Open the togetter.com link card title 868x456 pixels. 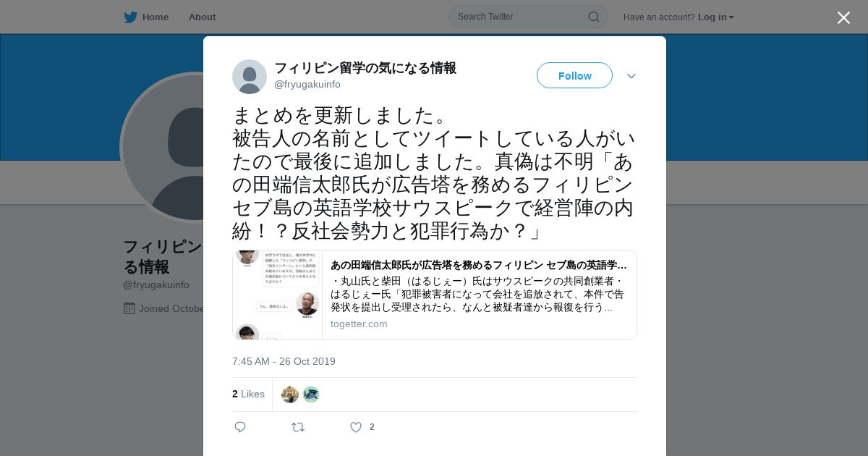[479, 265]
